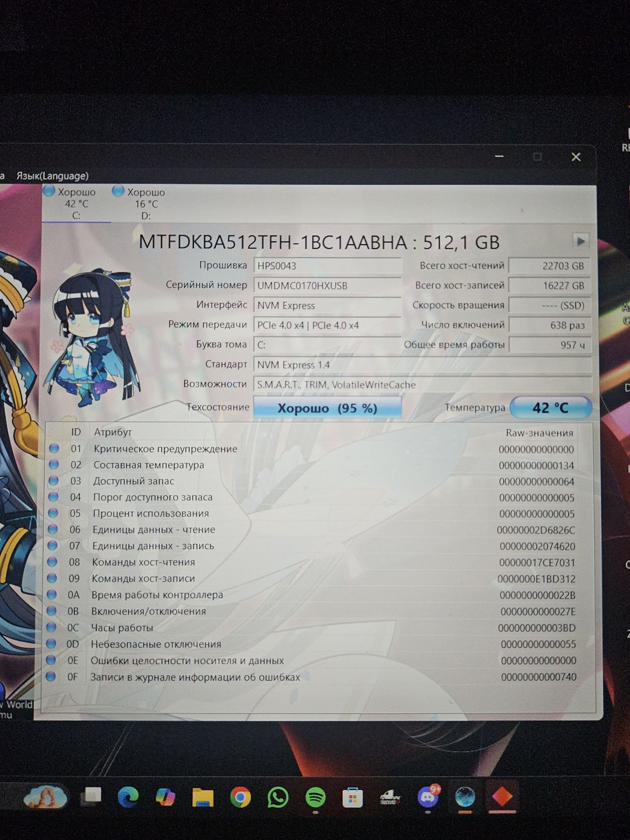Click the NVM Express 1.4 standard field
Image resolution: width=630 pixels, height=840 pixels.
(x=423, y=365)
